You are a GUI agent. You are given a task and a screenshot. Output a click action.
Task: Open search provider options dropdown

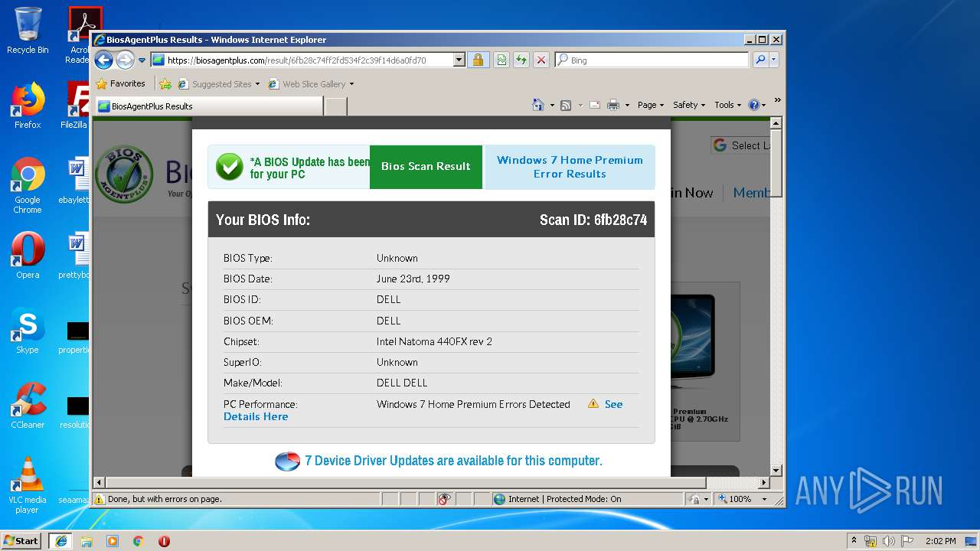(773, 60)
